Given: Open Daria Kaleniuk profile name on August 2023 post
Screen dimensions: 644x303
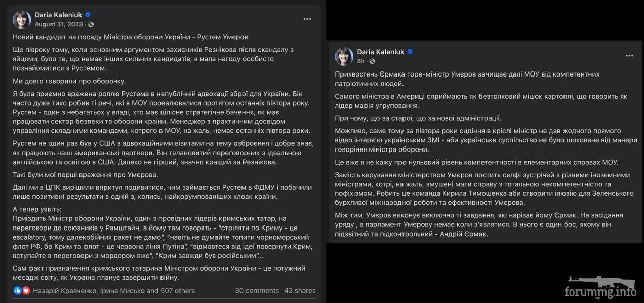Looking at the screenshot, I should pos(58,15).
